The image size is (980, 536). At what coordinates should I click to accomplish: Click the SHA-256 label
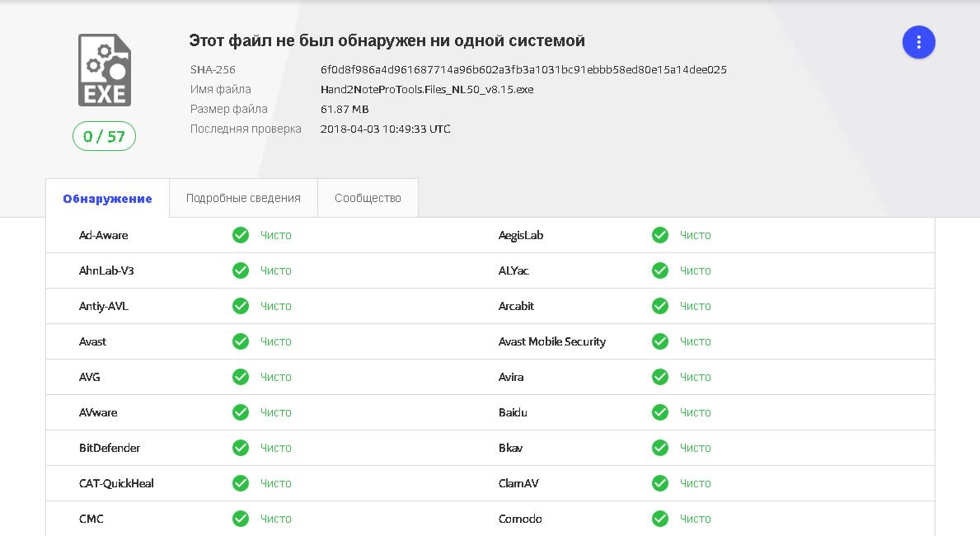pyautogui.click(x=213, y=69)
